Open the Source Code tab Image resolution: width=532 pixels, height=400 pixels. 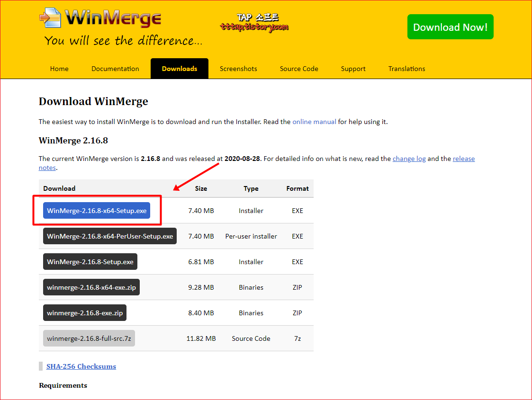(x=299, y=69)
